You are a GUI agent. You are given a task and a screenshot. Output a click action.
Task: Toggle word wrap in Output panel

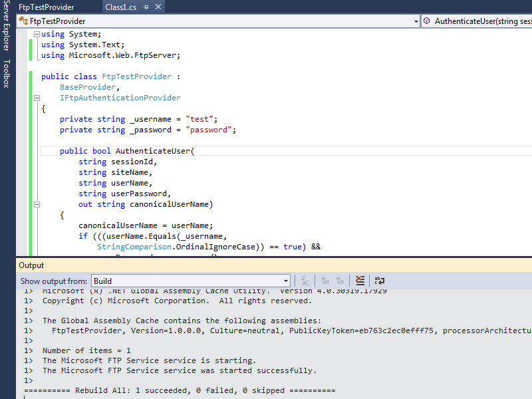(380, 281)
